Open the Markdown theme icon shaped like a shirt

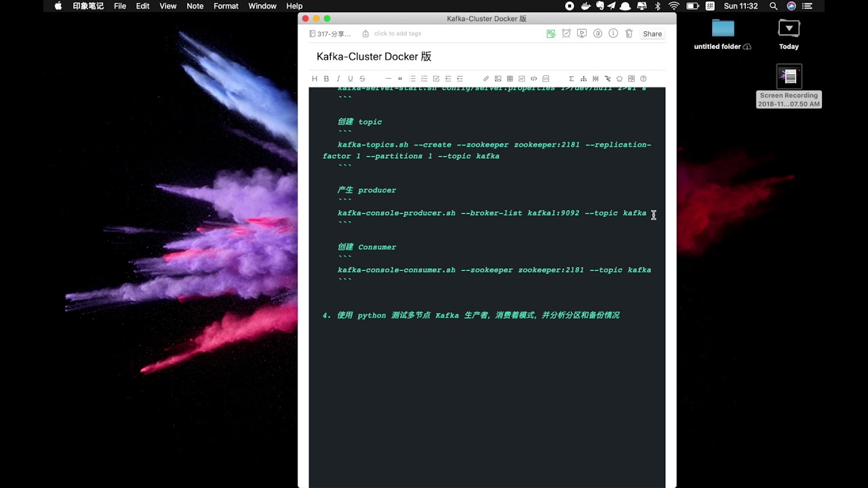(619, 79)
